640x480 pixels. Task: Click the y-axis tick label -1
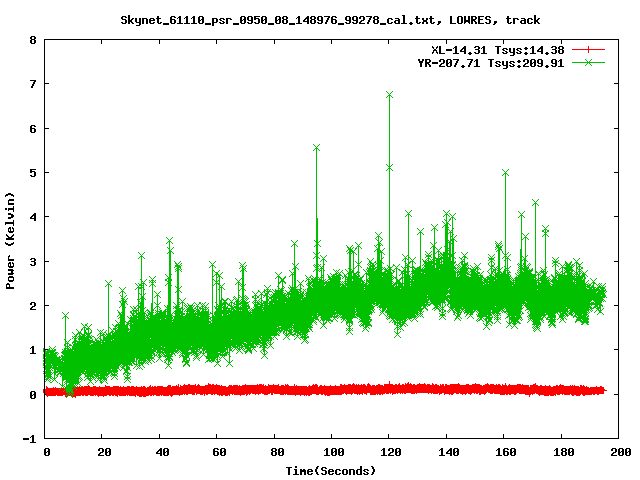pos(31,439)
